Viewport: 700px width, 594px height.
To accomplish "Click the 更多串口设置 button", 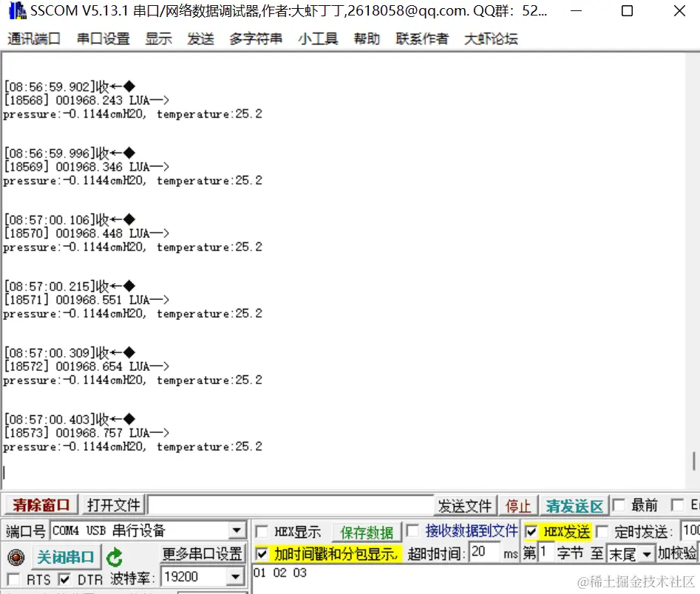I will 203,554.
